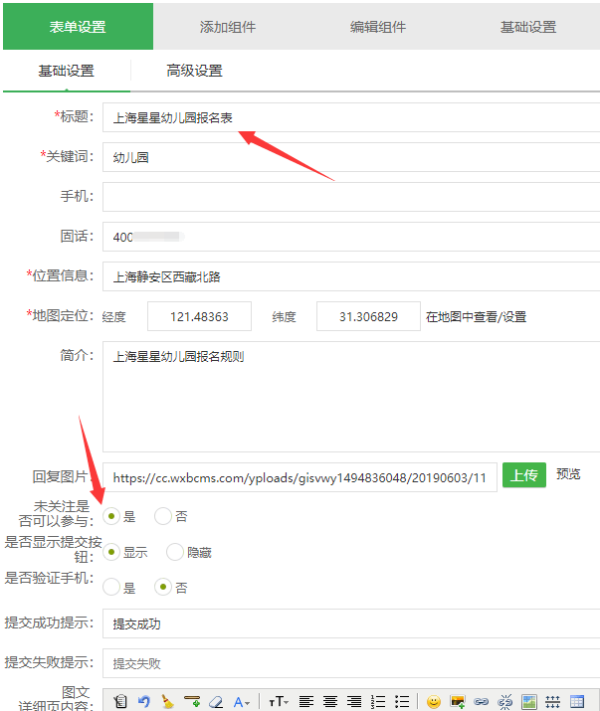Click the eraser icon in editor toolbar
The image size is (600, 711).
pyautogui.click(x=216, y=701)
